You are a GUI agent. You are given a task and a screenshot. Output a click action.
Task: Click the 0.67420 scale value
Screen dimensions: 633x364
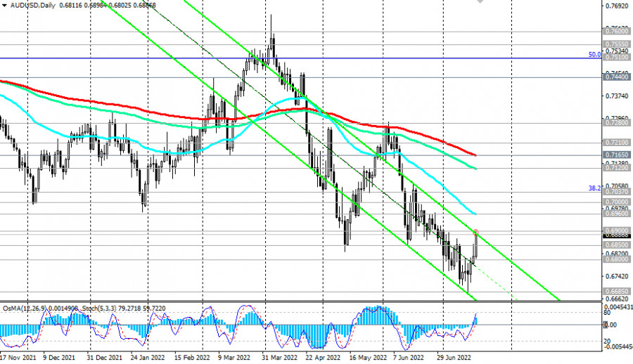(x=616, y=276)
